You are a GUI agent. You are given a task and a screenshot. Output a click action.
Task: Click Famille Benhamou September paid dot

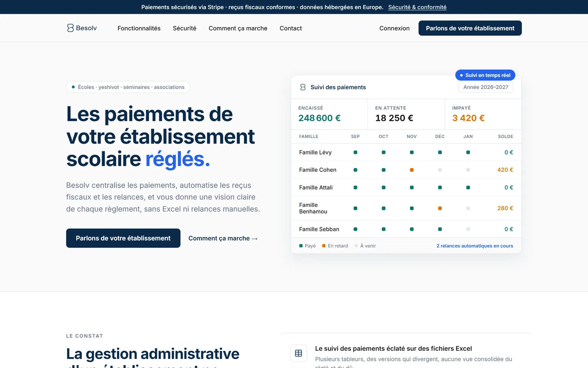click(x=356, y=208)
